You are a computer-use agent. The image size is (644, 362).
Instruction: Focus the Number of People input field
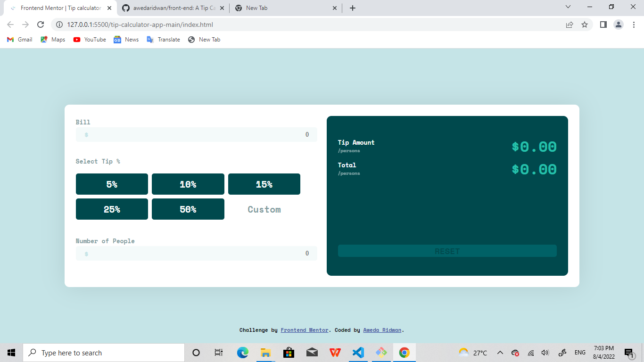click(x=197, y=253)
